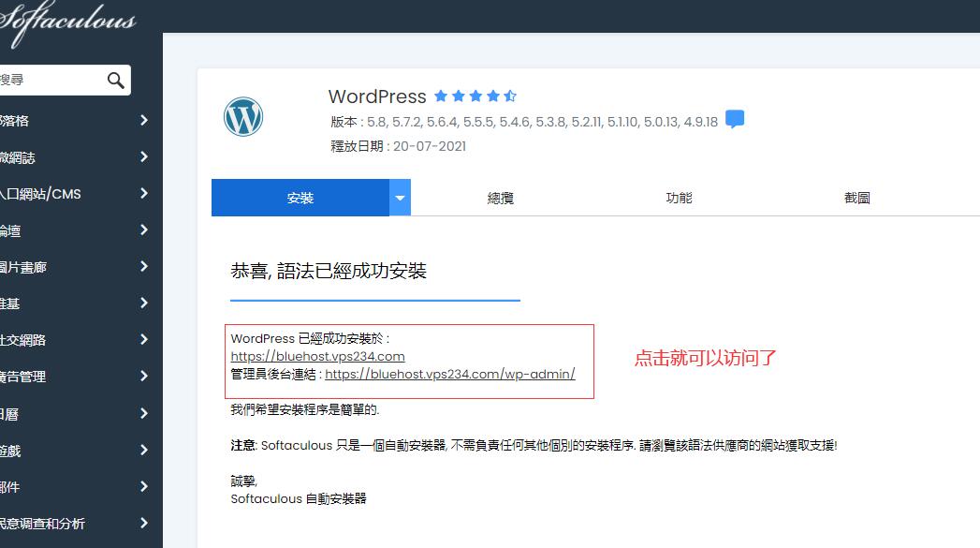Switch to the 功能 tab

point(679,198)
